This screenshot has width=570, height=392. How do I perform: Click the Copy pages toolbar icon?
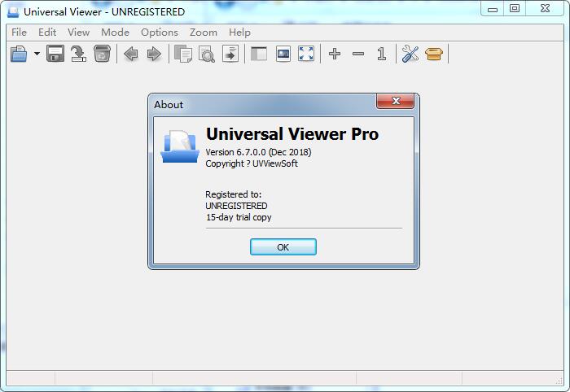point(183,54)
